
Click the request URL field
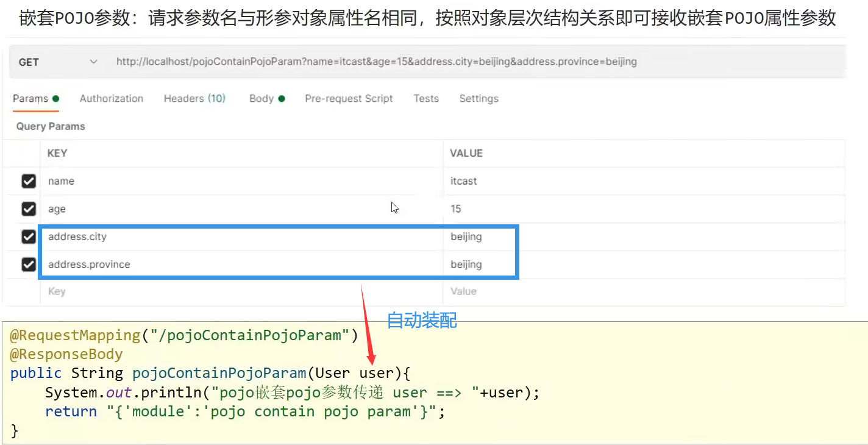click(376, 62)
